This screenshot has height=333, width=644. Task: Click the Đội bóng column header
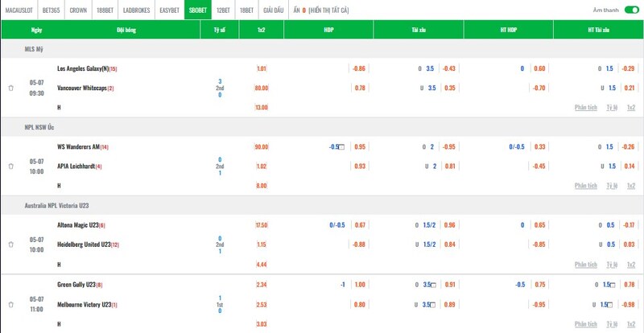(x=126, y=30)
